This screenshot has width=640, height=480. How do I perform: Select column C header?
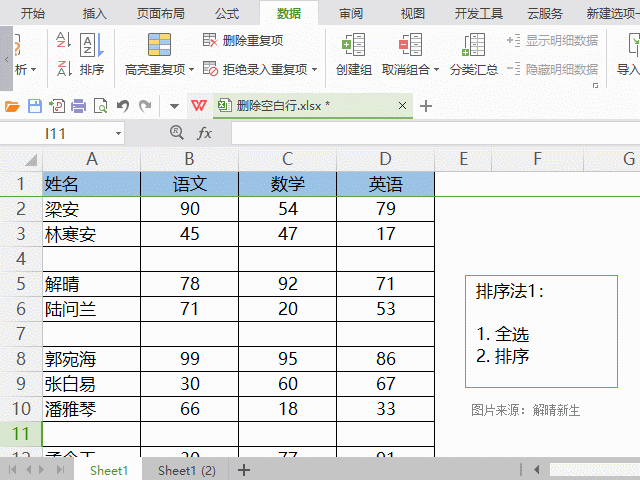coord(288,159)
